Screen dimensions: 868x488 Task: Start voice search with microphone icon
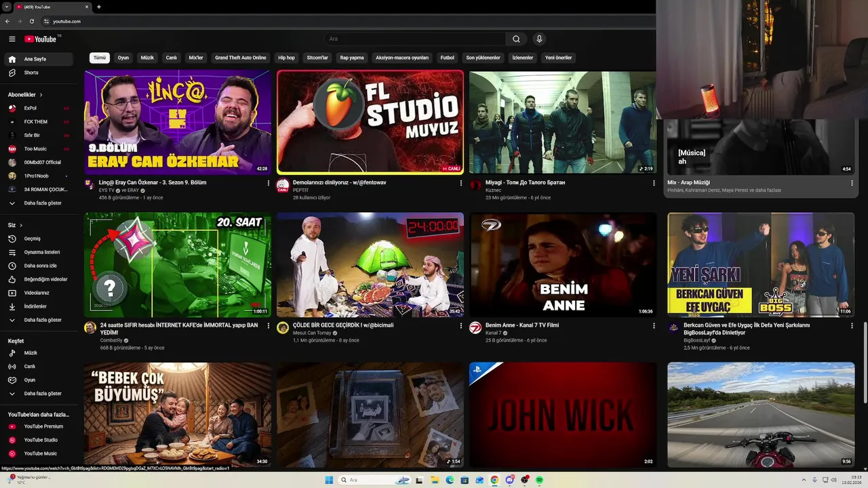point(539,39)
